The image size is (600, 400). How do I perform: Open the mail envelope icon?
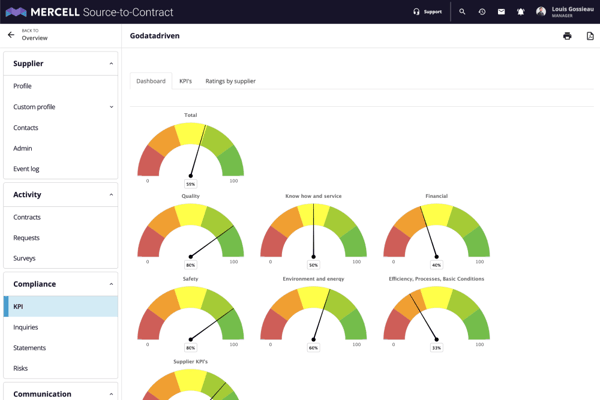click(x=501, y=12)
